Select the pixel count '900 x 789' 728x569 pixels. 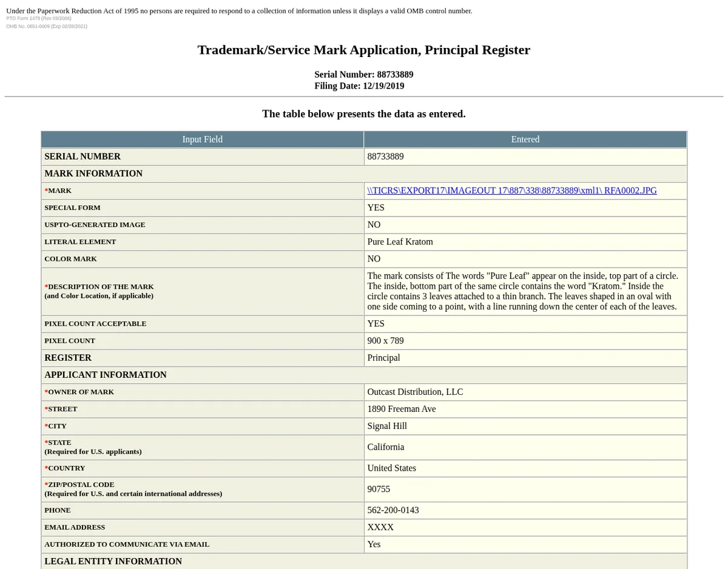[x=385, y=340]
